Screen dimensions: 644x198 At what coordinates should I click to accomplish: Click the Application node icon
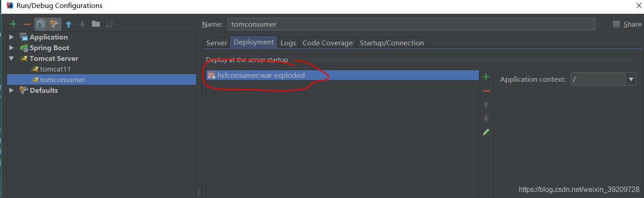(x=24, y=37)
